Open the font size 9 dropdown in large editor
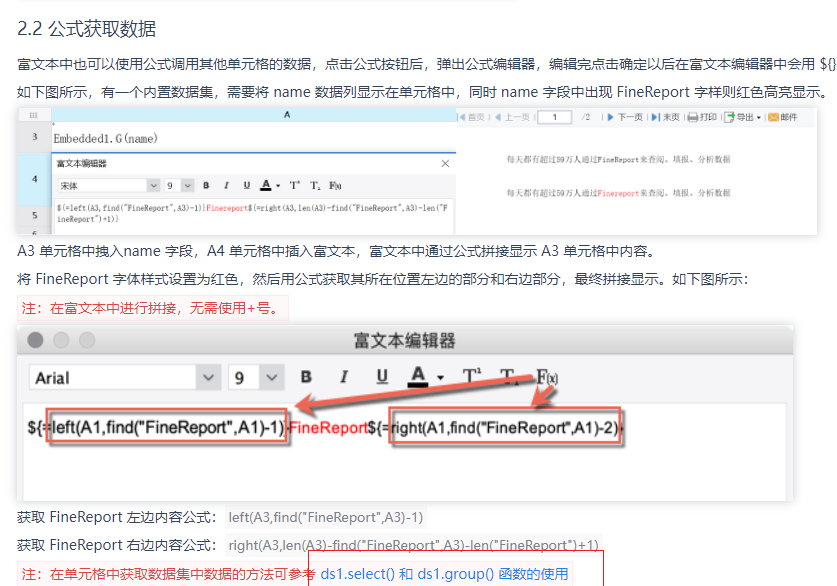 coord(272,378)
